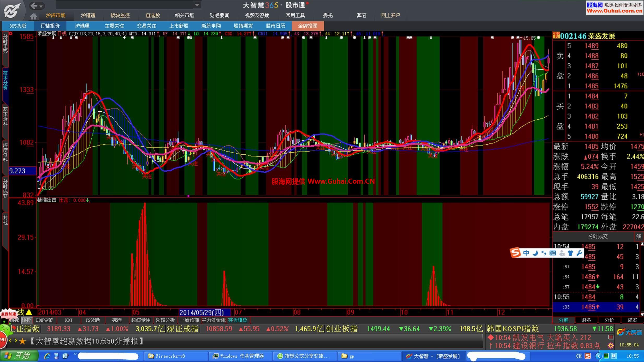Select the 主力资金线 template tab
This screenshot has height=362, width=644.
pyautogui.click(x=214, y=320)
